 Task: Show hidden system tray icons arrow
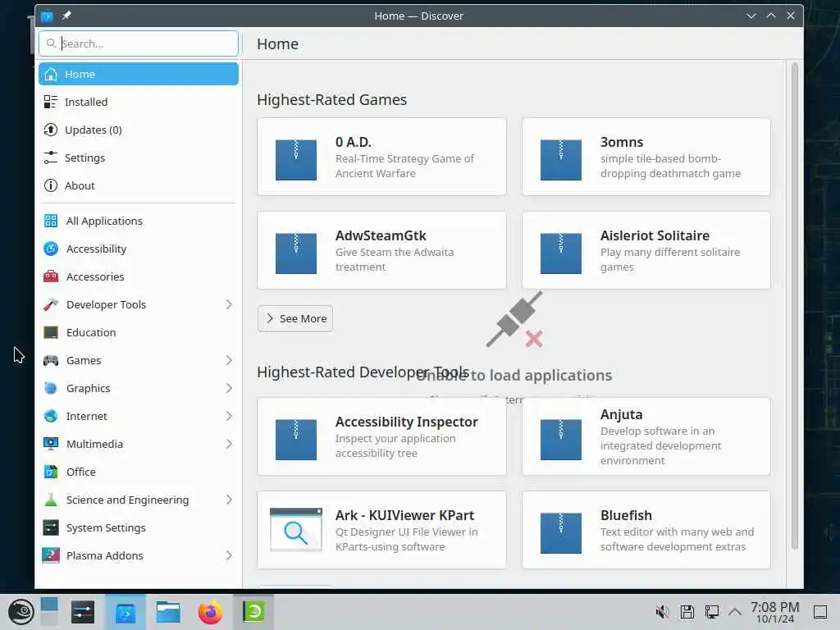tap(735, 612)
